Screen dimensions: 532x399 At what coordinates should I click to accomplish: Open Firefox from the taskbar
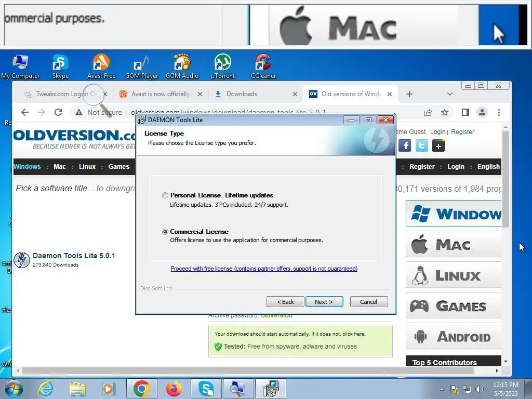pos(174,389)
